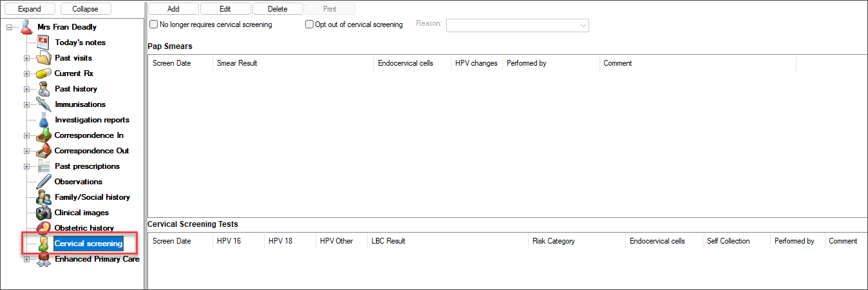Click the patient icon beside Mrs Fran Deadly
This screenshot has height=290, width=868.
[x=28, y=27]
